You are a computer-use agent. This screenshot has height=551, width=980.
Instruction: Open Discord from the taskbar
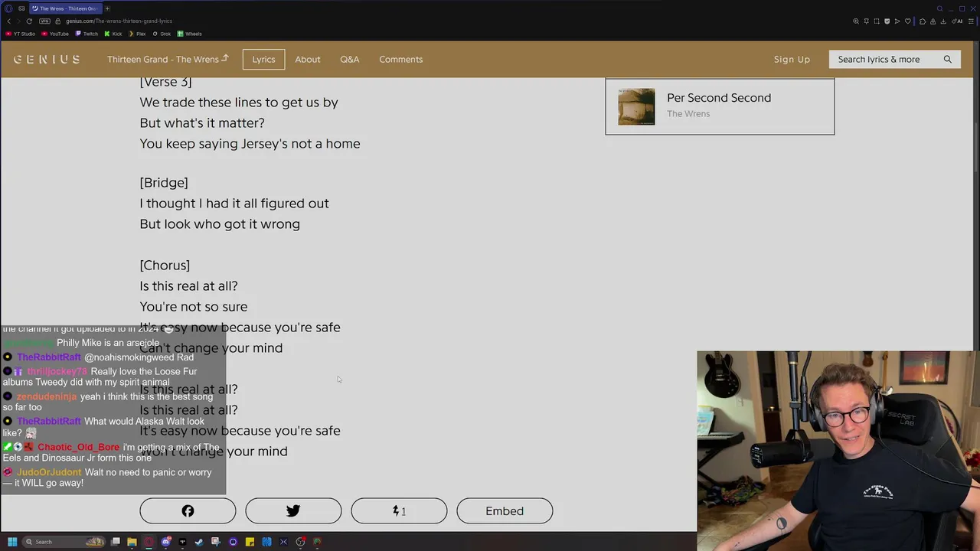(x=166, y=542)
